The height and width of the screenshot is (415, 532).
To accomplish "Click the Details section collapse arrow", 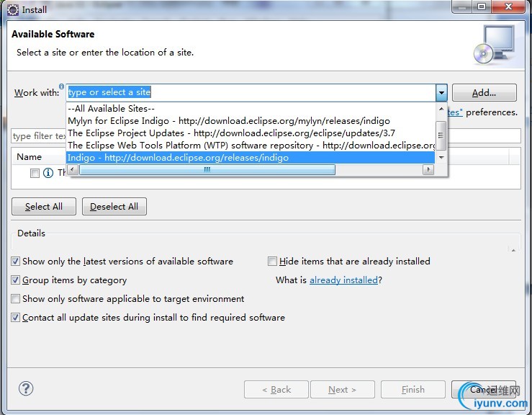I will coord(513,250).
